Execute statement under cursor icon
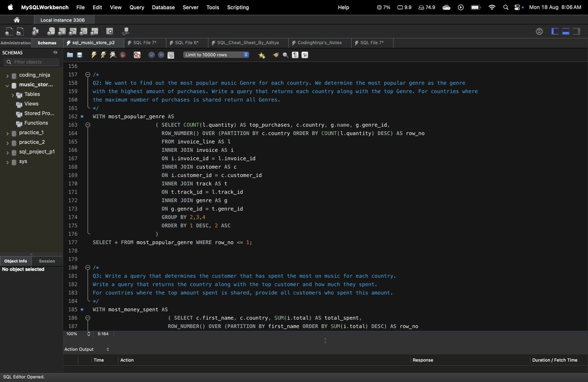The image size is (588, 382). (103, 55)
